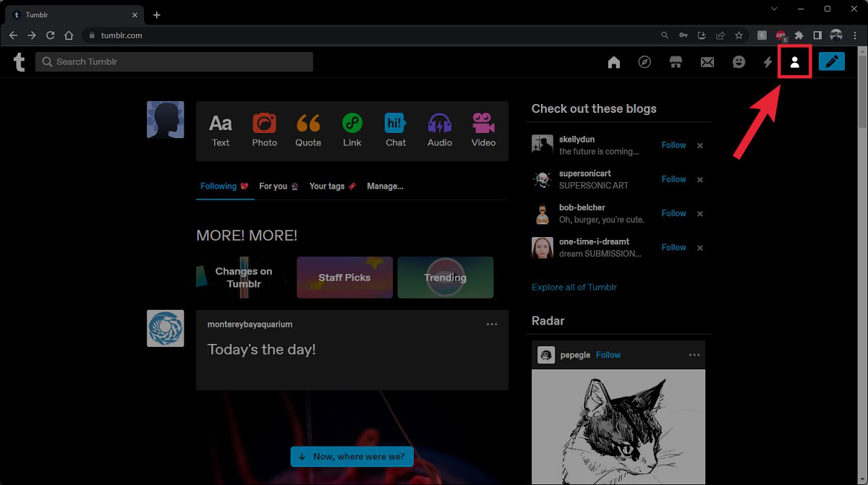This screenshot has width=868, height=485.
Task: Close the Tumblr browser tab
Action: (135, 14)
